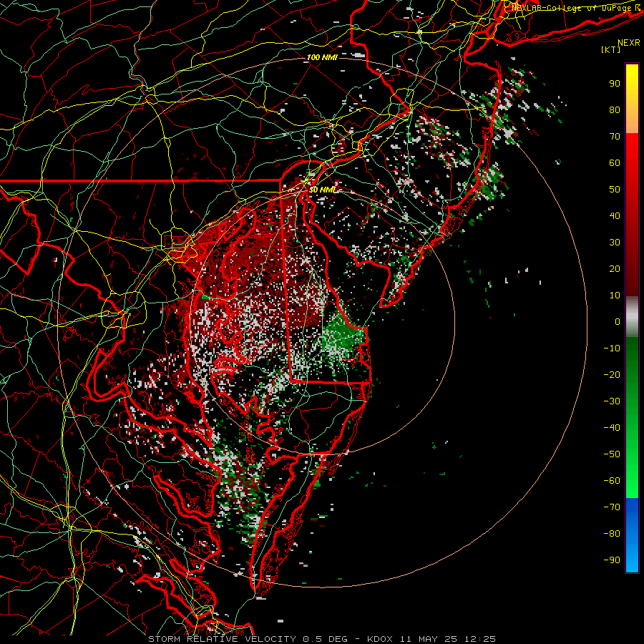Click the 60 value on the color scale
The image size is (644, 644).
coord(615,163)
